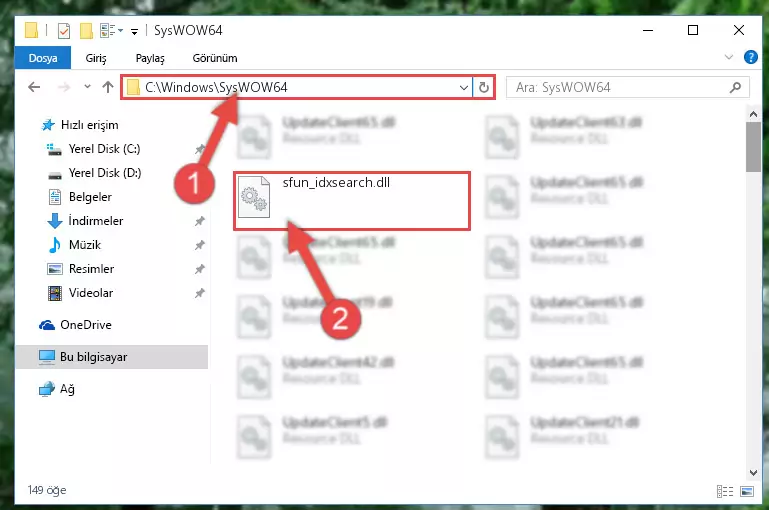Click the Properties quick access icon
This screenshot has height=510, width=769.
pyautogui.click(x=64, y=30)
